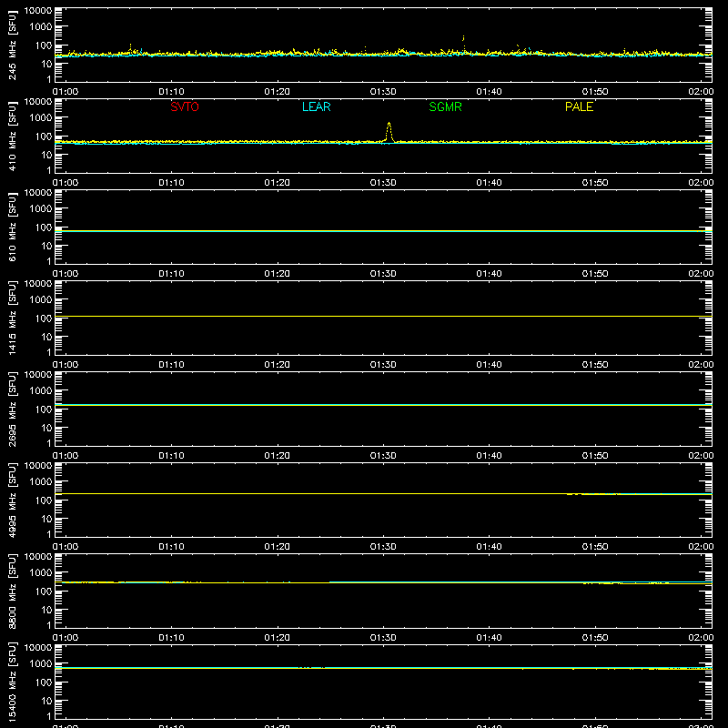This screenshot has width=728, height=728.
Task: Click the 01:20 tick label under 2695 MHz panel
Action: pyautogui.click(x=278, y=456)
